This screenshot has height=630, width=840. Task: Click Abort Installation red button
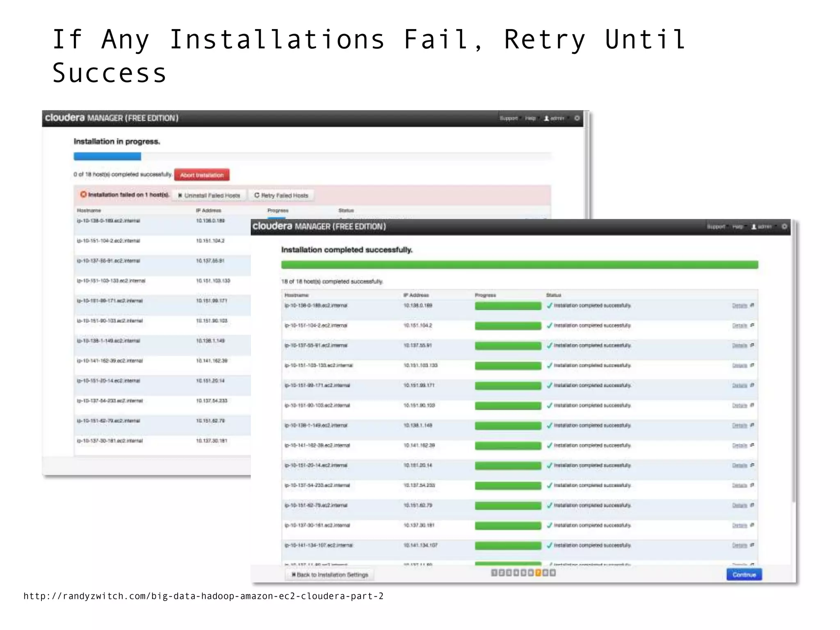click(x=202, y=175)
